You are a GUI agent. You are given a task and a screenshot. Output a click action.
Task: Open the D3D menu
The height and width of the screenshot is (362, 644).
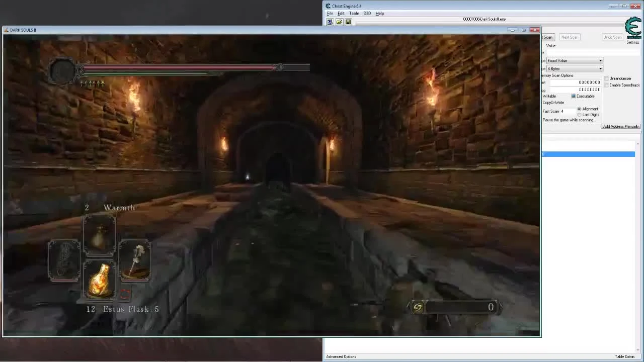[367, 13]
